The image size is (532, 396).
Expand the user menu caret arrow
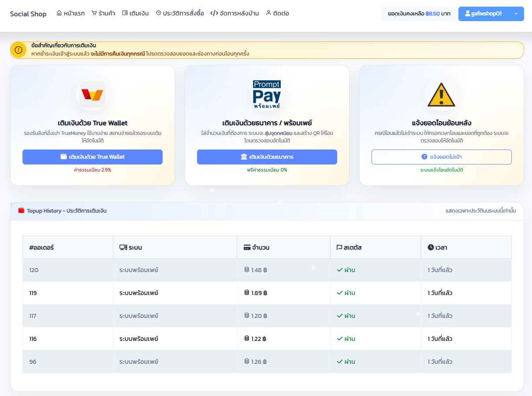click(516, 14)
